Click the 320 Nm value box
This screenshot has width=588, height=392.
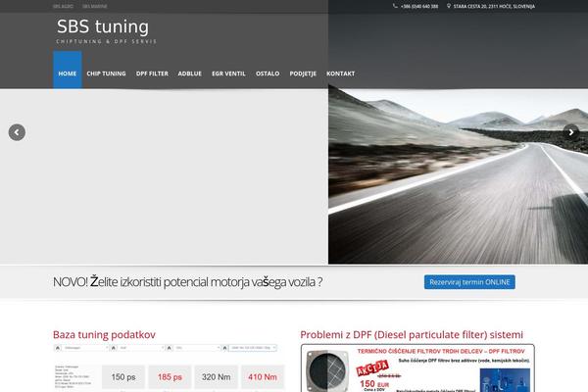[216, 377]
